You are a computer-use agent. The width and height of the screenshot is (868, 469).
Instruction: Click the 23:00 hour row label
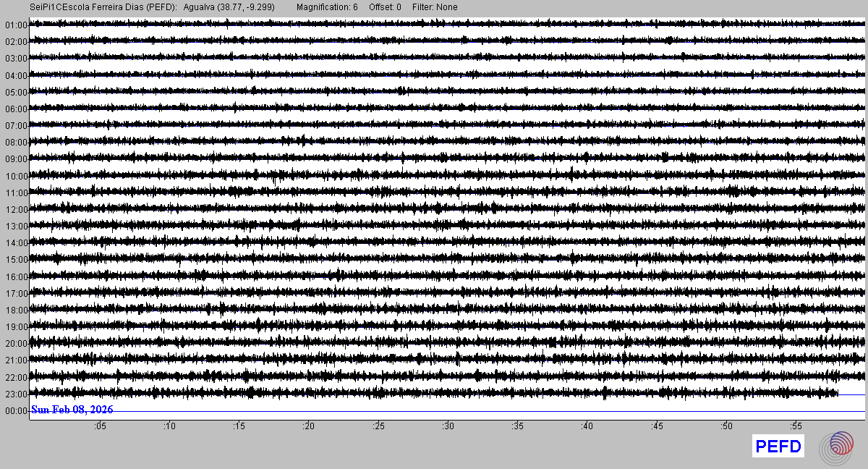(15, 394)
